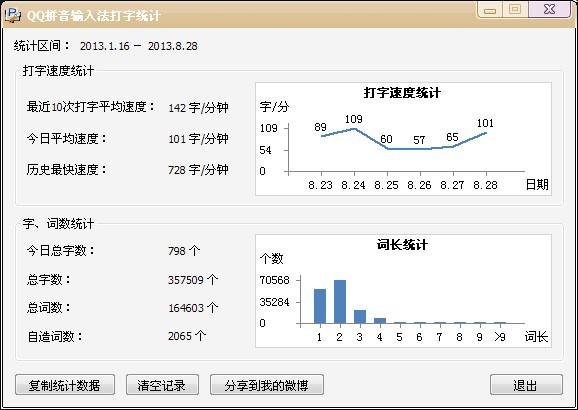The image size is (578, 410).
Task: Click the 历史最快速度 label
Action: point(66,170)
